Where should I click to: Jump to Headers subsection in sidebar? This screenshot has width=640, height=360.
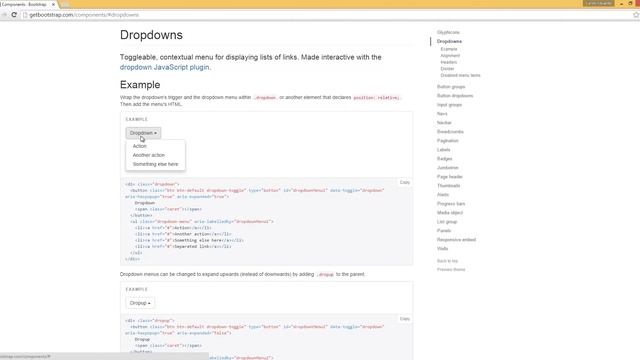(x=449, y=62)
